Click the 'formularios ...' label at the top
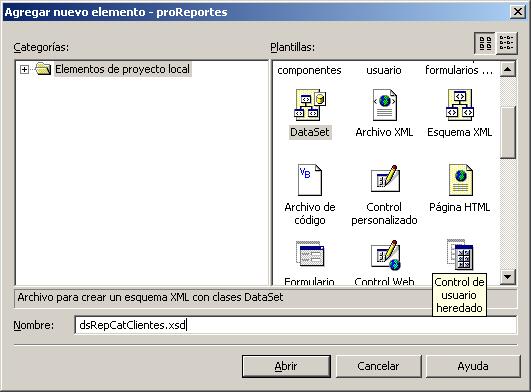 click(x=459, y=70)
